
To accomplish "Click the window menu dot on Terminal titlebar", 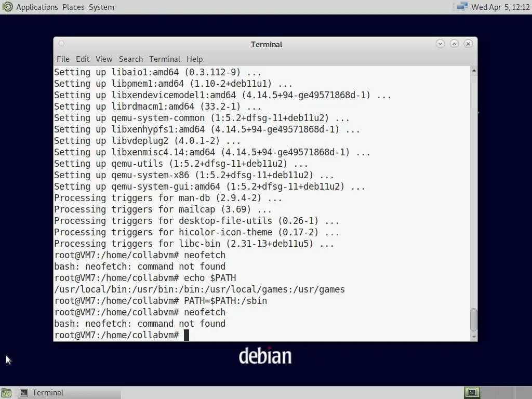I will (61, 44).
